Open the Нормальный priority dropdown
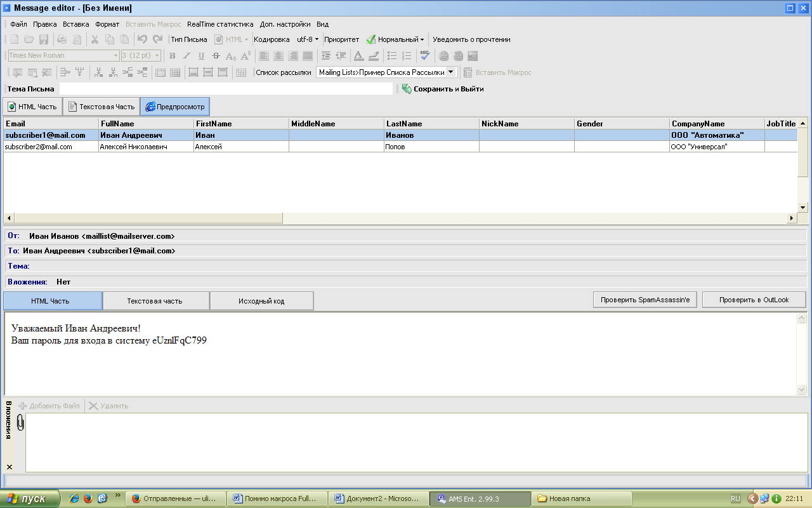Viewport: 812px width, 508px height. (x=395, y=39)
